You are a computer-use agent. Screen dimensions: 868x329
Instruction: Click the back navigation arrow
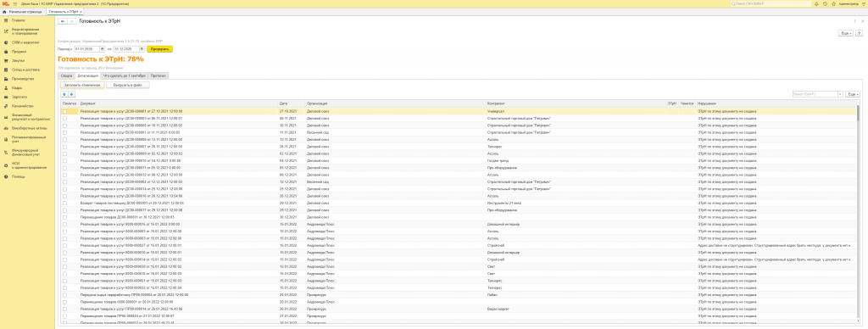click(63, 21)
